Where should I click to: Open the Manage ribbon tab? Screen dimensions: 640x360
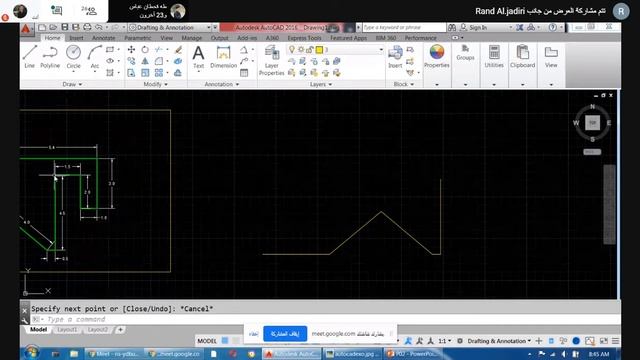191,38
